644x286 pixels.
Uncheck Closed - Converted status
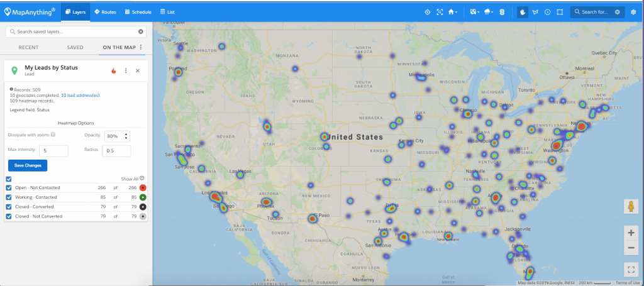(9, 207)
